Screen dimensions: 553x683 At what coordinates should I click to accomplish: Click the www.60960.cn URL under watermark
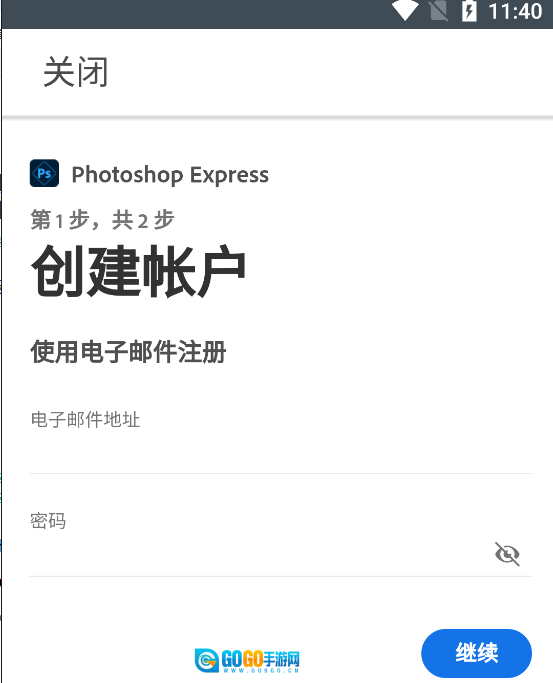pos(261,670)
